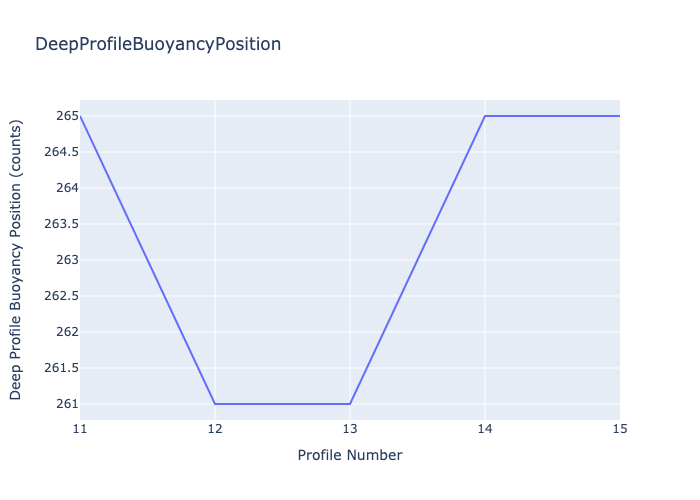Click the y-axis tick label 262
Viewport: 700px width, 500px height.
(67, 332)
